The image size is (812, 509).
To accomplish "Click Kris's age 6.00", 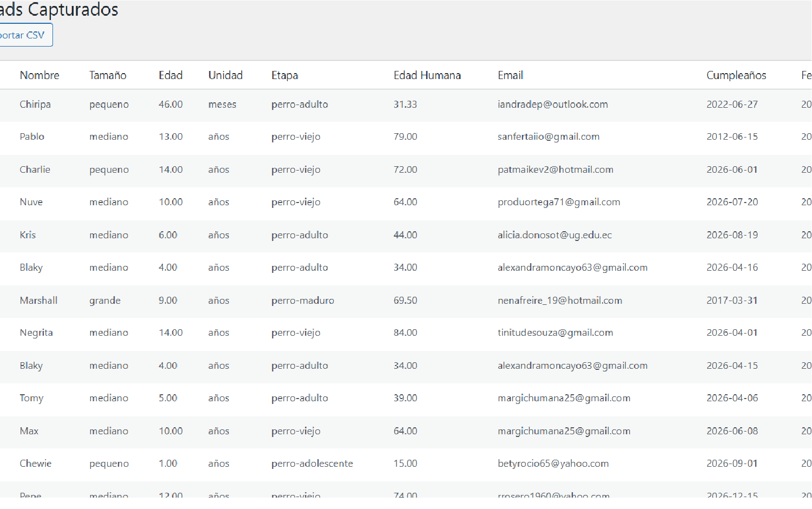I will (168, 235).
